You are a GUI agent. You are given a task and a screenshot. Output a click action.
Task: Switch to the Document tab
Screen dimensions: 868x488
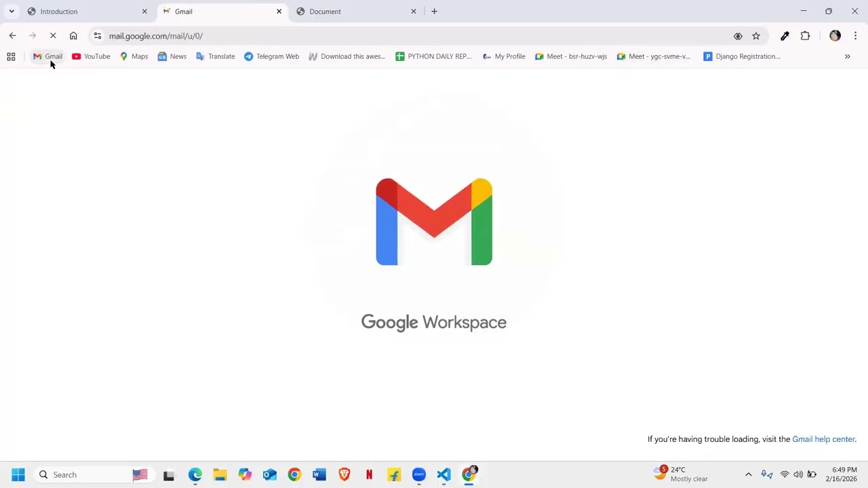point(357,12)
